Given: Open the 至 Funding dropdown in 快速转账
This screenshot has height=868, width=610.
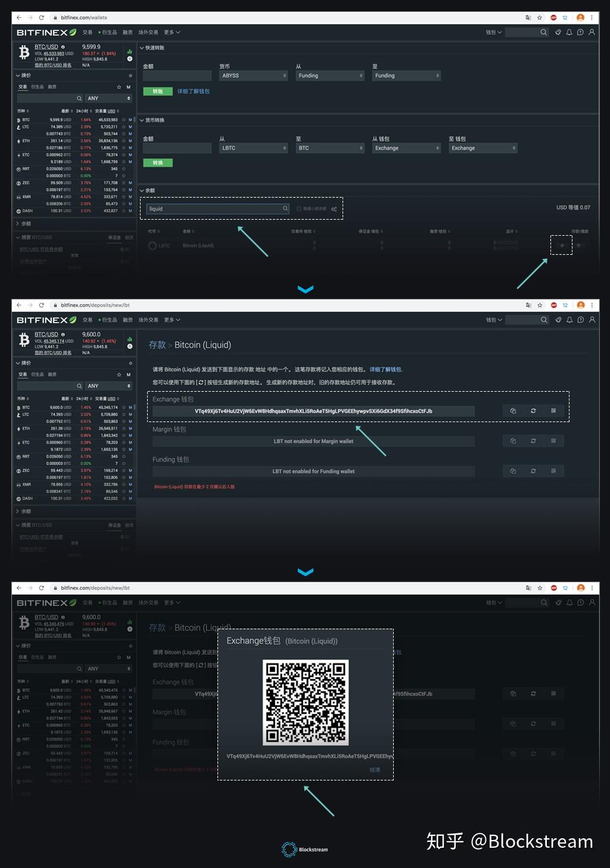Looking at the screenshot, I should point(406,76).
